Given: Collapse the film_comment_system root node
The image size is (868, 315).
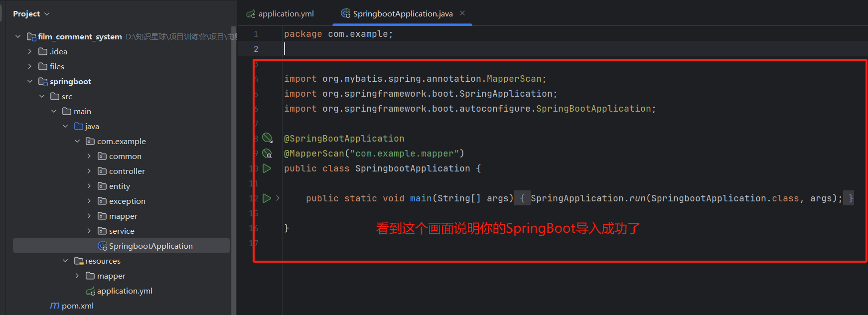Looking at the screenshot, I should point(18,37).
